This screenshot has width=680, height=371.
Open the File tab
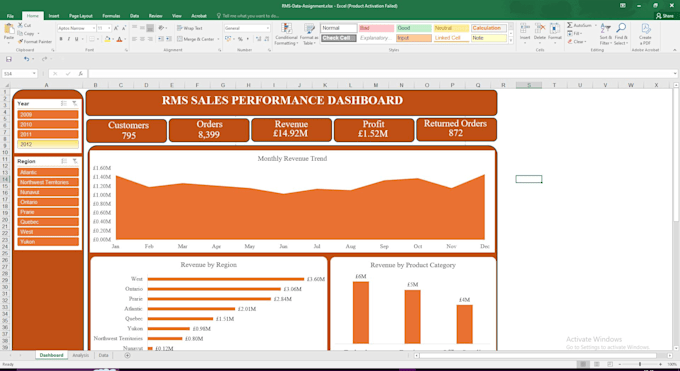(x=10, y=16)
